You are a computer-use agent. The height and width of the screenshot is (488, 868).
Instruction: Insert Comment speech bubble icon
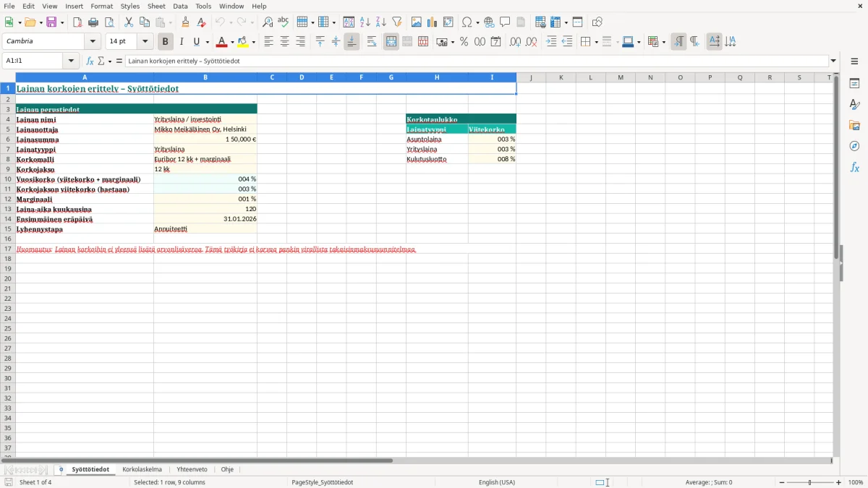(x=506, y=22)
